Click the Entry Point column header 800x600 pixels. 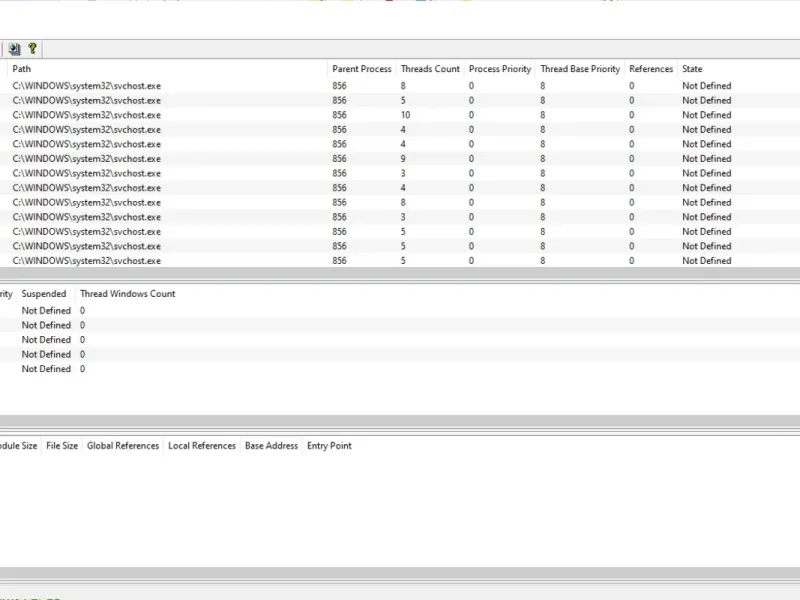pos(329,446)
